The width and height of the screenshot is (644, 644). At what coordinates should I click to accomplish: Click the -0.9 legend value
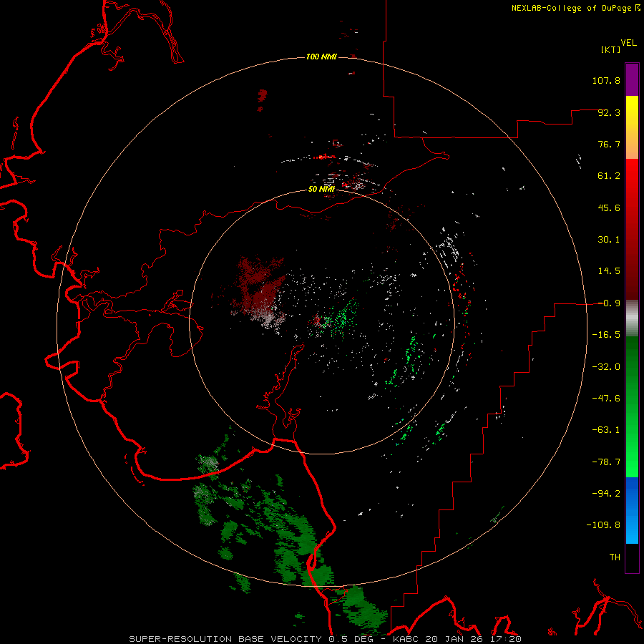coord(609,303)
